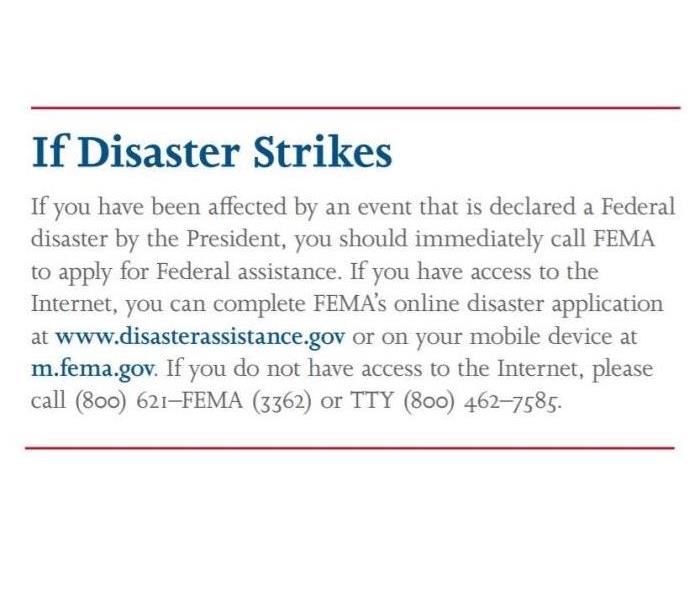Click the red line below the paragraph

point(350,448)
